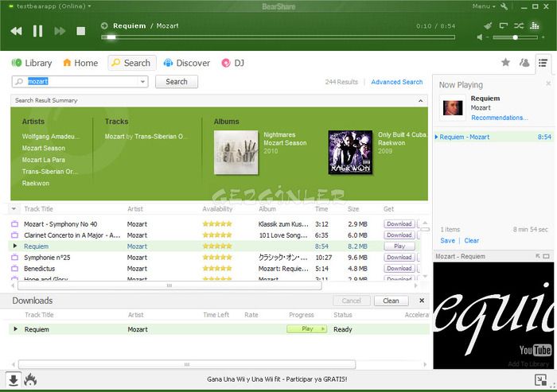Click the round arrow icon before Requiem title
The height and width of the screenshot is (392, 557).
pyautogui.click(x=104, y=25)
